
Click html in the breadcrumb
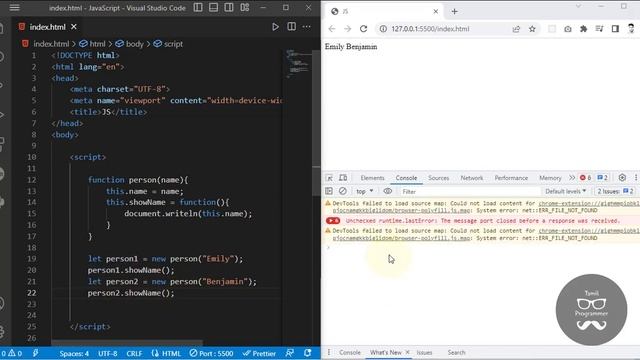[97, 44]
